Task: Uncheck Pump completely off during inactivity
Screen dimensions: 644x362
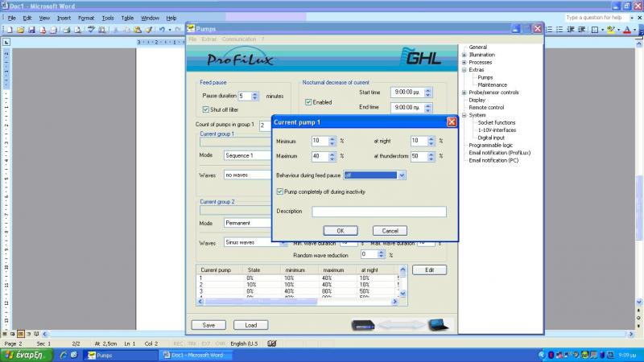Action: [x=279, y=191]
